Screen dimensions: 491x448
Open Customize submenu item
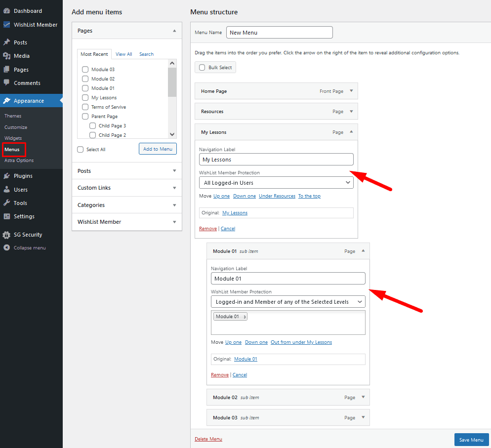pos(16,127)
